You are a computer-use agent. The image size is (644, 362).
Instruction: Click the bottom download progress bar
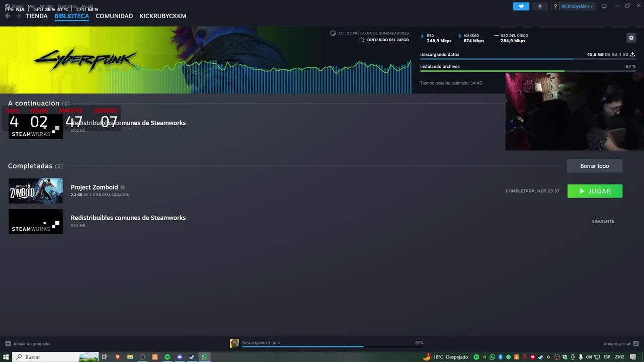[333, 346]
